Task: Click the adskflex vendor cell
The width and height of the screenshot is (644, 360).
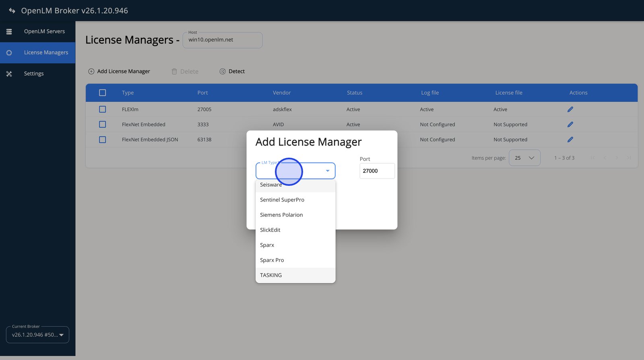Action: point(282,109)
